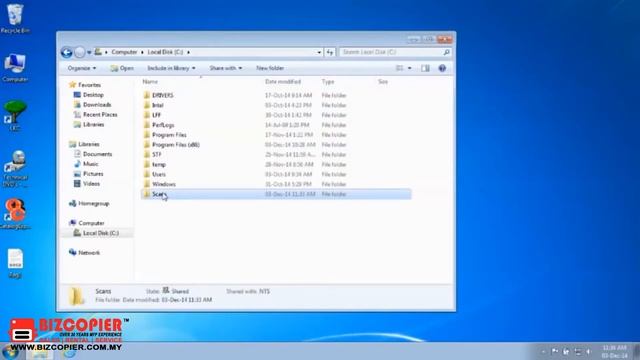
Task: Select the Scans folder icon
Action: [147, 194]
